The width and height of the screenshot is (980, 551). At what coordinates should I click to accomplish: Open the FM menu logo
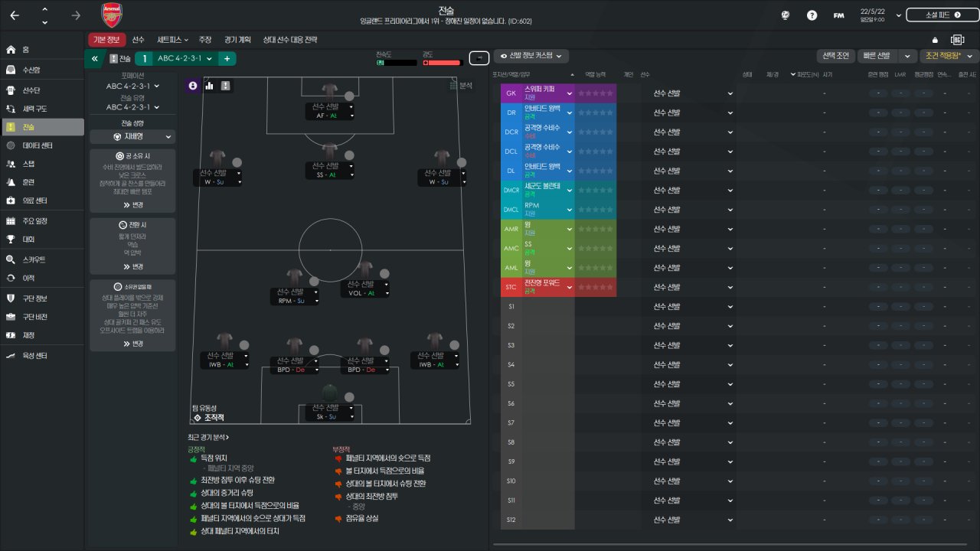(x=838, y=15)
